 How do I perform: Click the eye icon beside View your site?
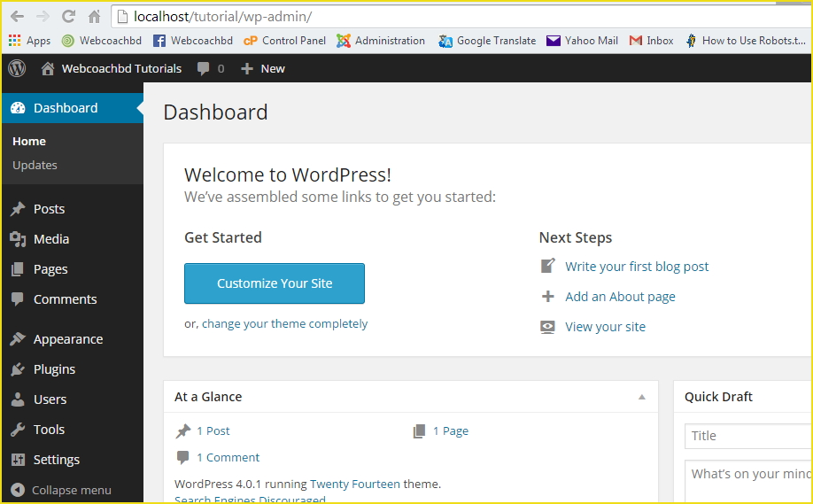[x=547, y=327]
